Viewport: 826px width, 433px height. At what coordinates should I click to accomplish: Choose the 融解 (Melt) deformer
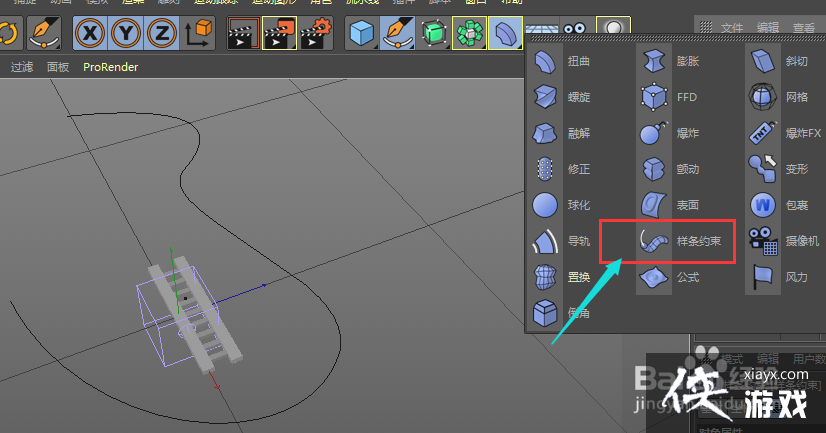(562, 133)
